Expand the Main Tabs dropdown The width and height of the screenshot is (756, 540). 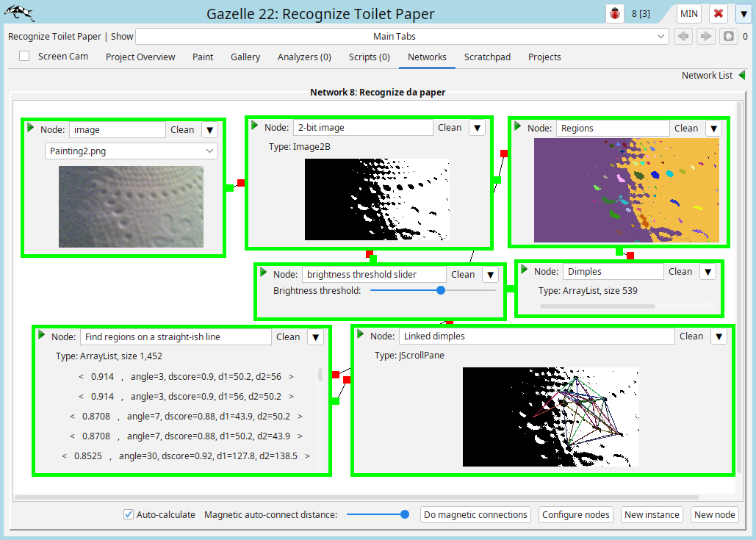402,36
